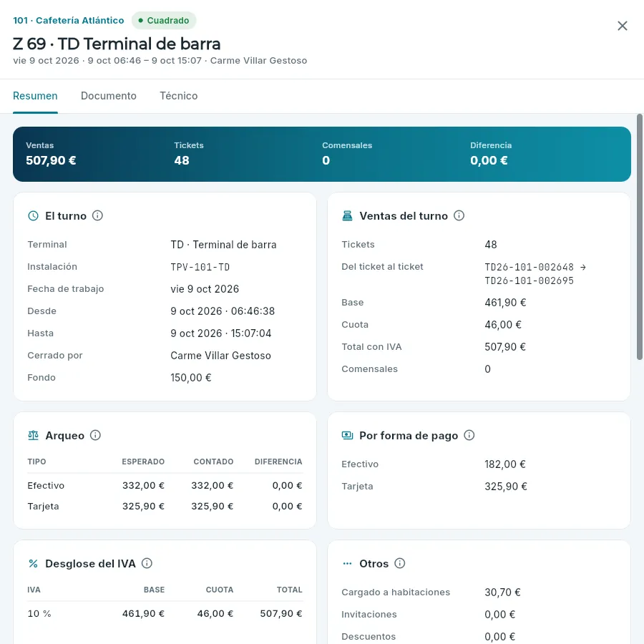Select the Tickets 48 summary figure
The height and width of the screenshot is (644, 644).
(189, 155)
